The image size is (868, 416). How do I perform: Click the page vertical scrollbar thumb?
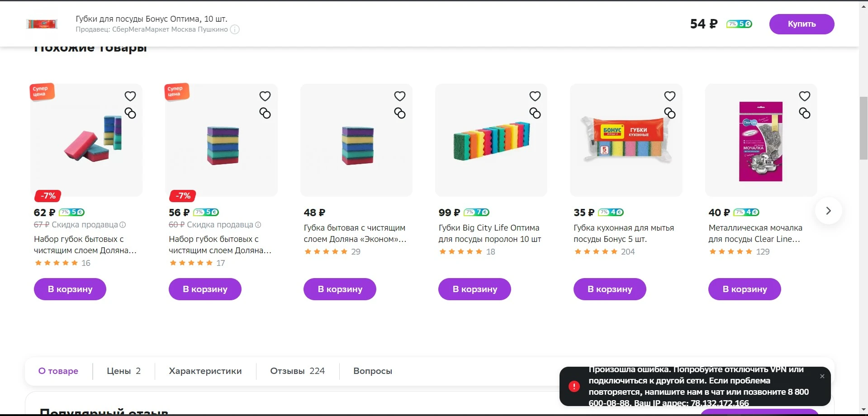click(863, 128)
